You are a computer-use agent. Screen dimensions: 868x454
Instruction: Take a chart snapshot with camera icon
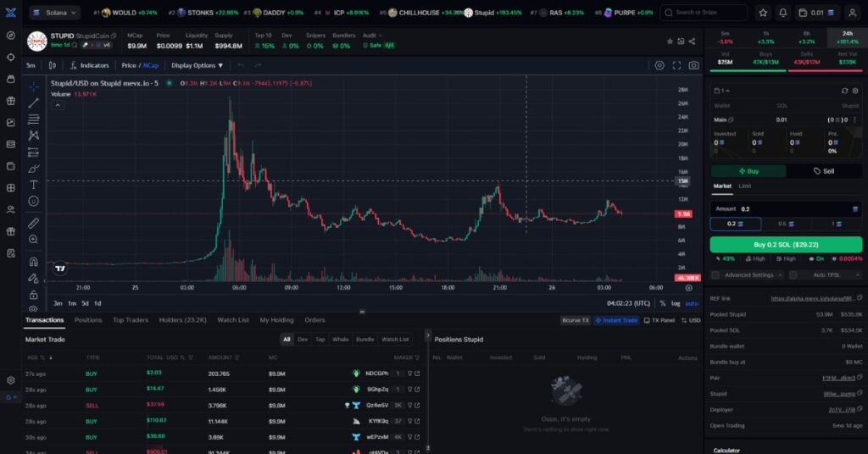[693, 65]
